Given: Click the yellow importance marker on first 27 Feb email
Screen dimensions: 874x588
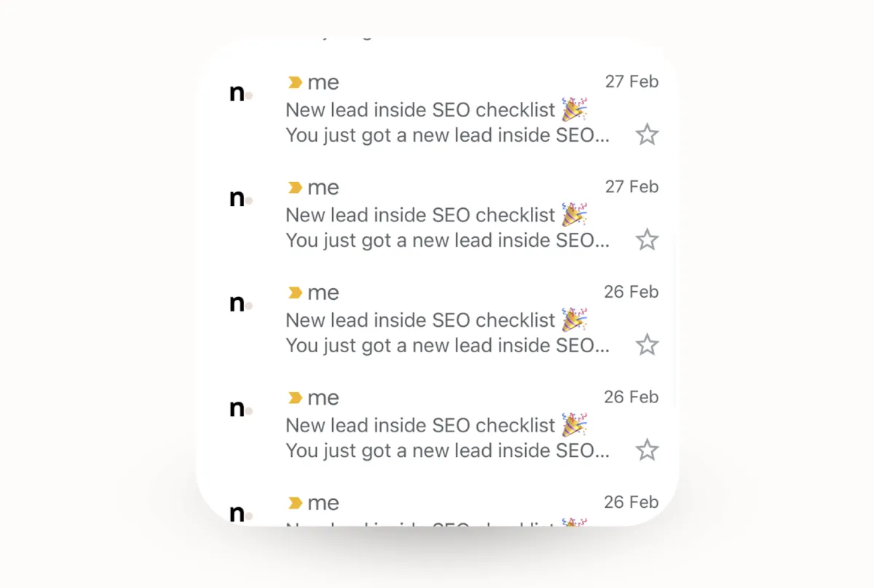Looking at the screenshot, I should [x=295, y=83].
